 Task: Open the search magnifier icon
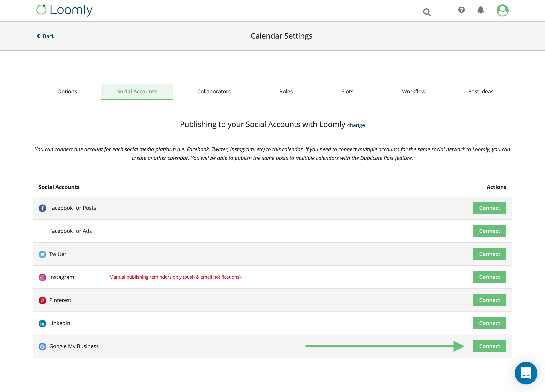tap(427, 12)
